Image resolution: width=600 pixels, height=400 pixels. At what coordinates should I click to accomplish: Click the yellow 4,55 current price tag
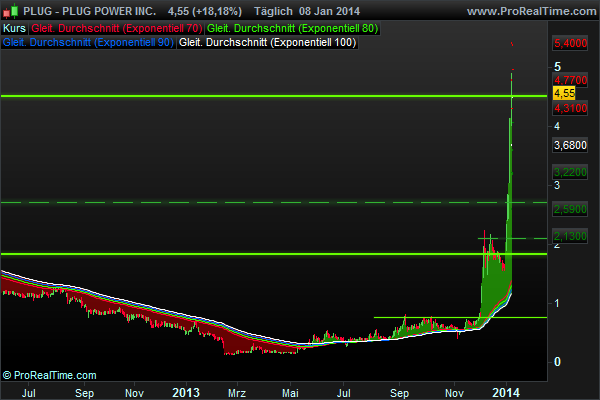(x=564, y=93)
